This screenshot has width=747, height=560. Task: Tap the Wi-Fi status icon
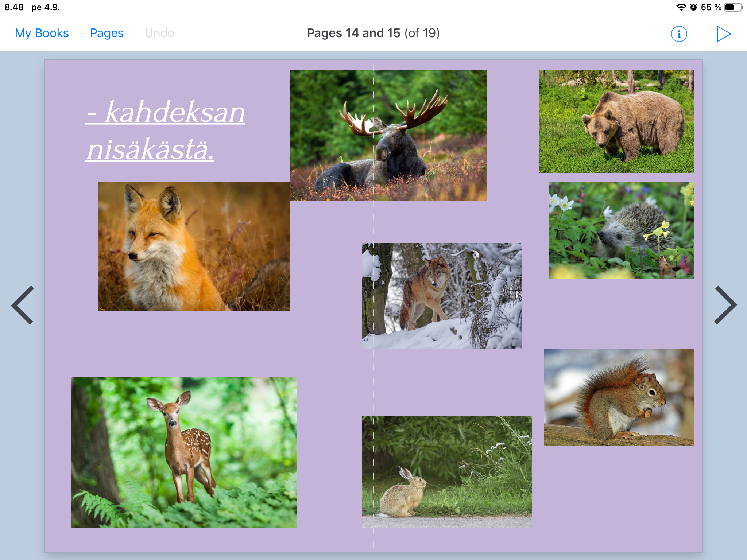[x=681, y=7]
